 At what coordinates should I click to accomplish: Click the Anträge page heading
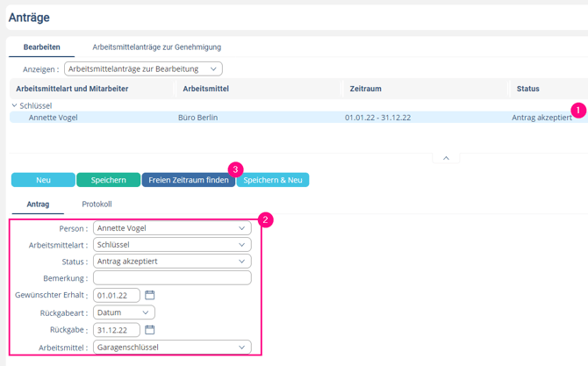29,18
